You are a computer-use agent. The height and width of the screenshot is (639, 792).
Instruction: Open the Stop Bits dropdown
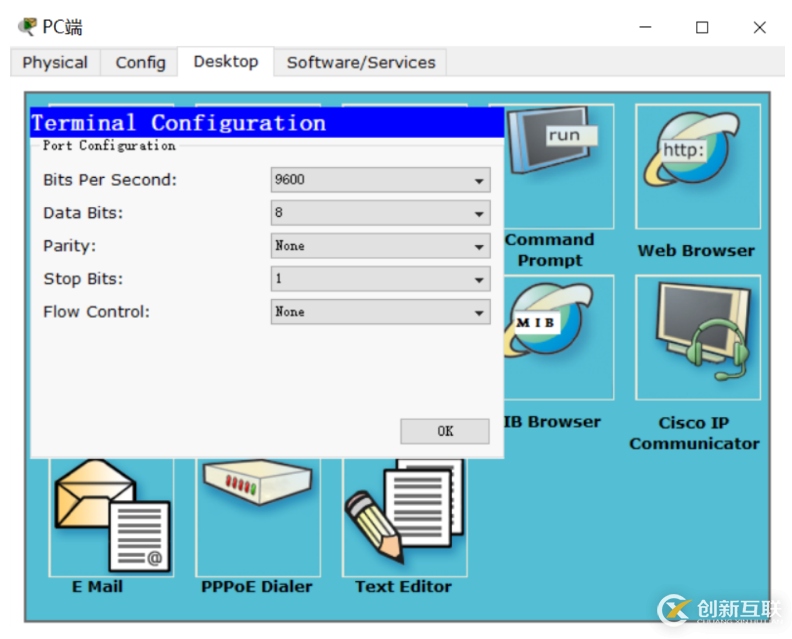pos(380,279)
